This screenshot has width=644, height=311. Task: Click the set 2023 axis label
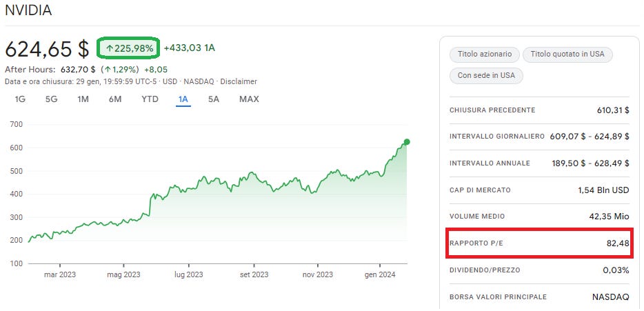coord(254,275)
